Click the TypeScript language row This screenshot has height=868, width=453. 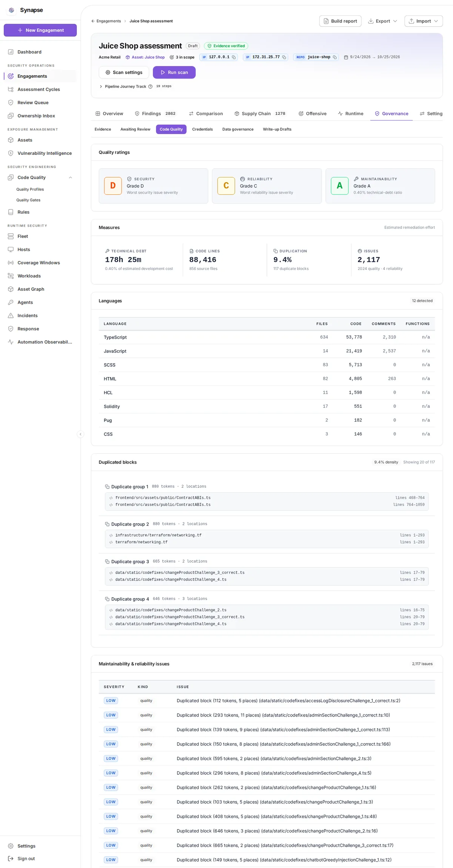click(x=267, y=337)
